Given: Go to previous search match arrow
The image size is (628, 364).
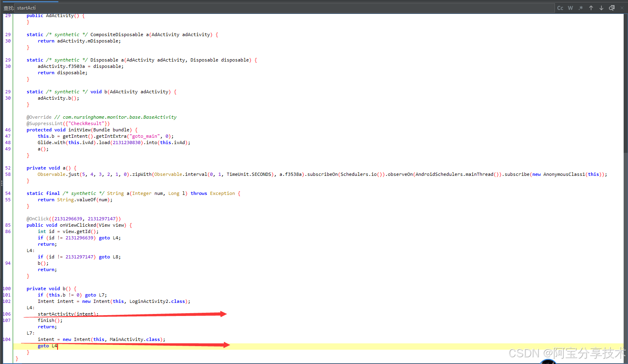Looking at the screenshot, I should pos(591,8).
